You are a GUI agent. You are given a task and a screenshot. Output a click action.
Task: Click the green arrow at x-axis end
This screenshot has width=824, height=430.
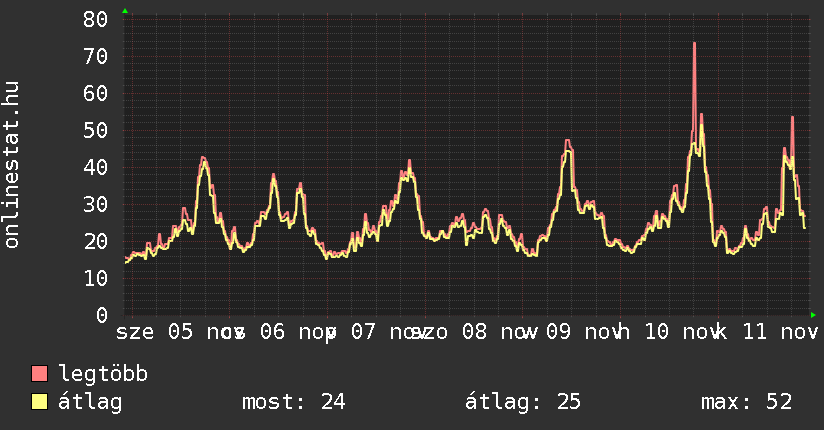[813, 315]
